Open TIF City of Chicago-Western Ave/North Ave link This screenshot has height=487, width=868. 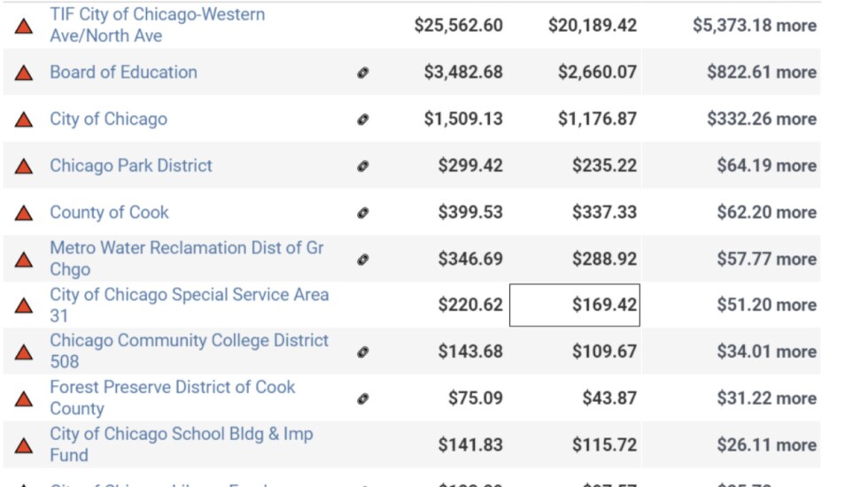tap(157, 25)
